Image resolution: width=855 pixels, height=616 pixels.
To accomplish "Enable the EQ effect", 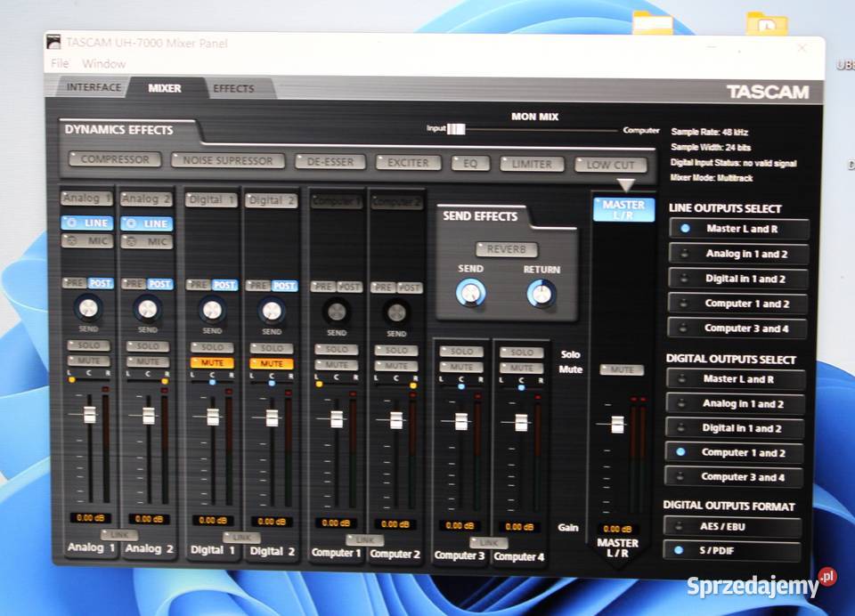I will coord(470,164).
